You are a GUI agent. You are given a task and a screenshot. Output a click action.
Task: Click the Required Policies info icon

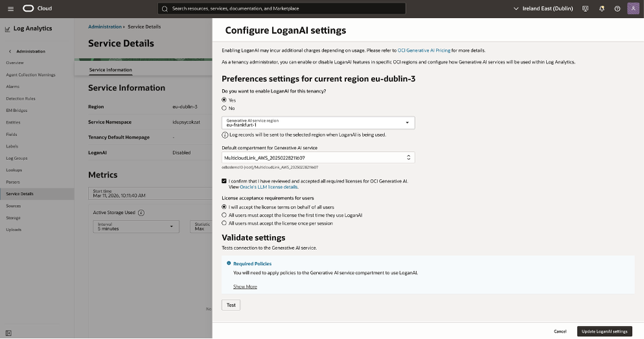coord(229,263)
